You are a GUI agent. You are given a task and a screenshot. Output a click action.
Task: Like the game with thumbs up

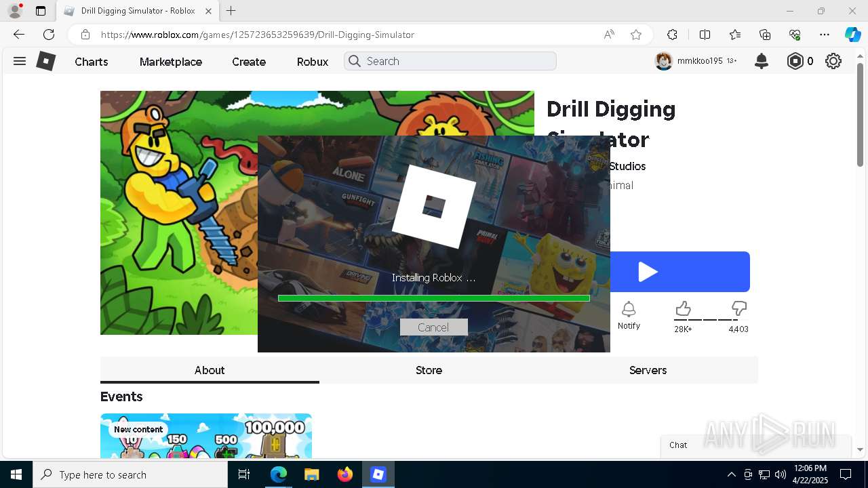683,309
